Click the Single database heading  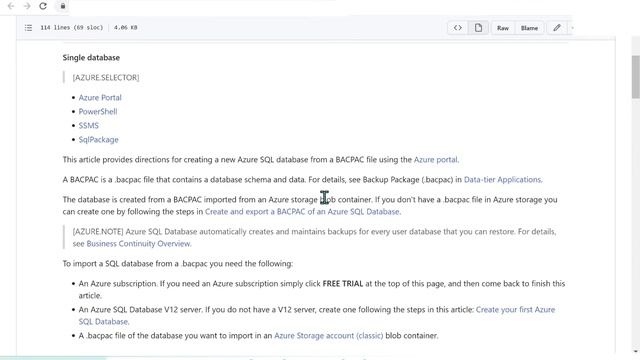click(91, 58)
